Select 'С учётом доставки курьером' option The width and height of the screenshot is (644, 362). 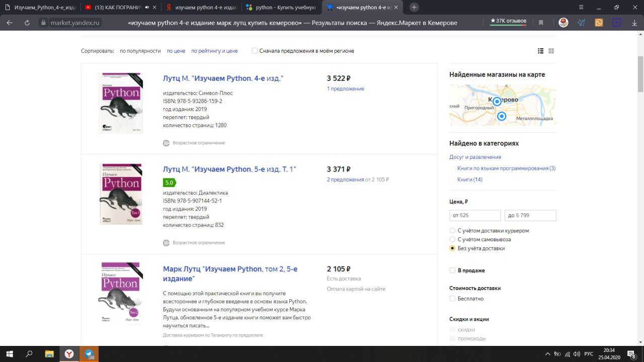(452, 230)
